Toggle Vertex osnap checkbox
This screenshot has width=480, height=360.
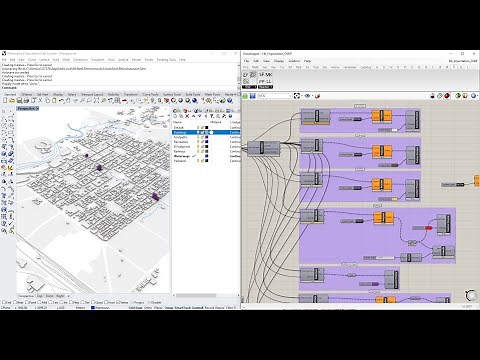click(x=119, y=302)
